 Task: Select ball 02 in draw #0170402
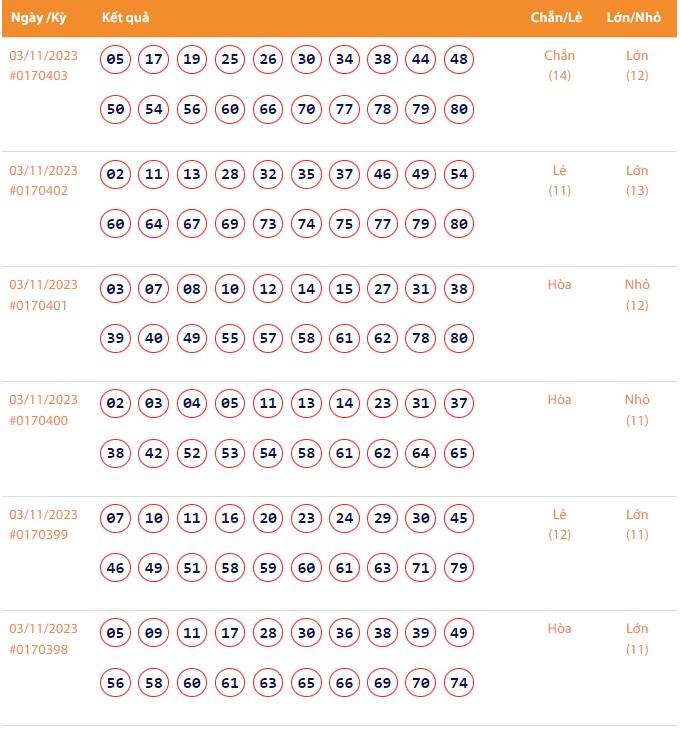click(116, 175)
